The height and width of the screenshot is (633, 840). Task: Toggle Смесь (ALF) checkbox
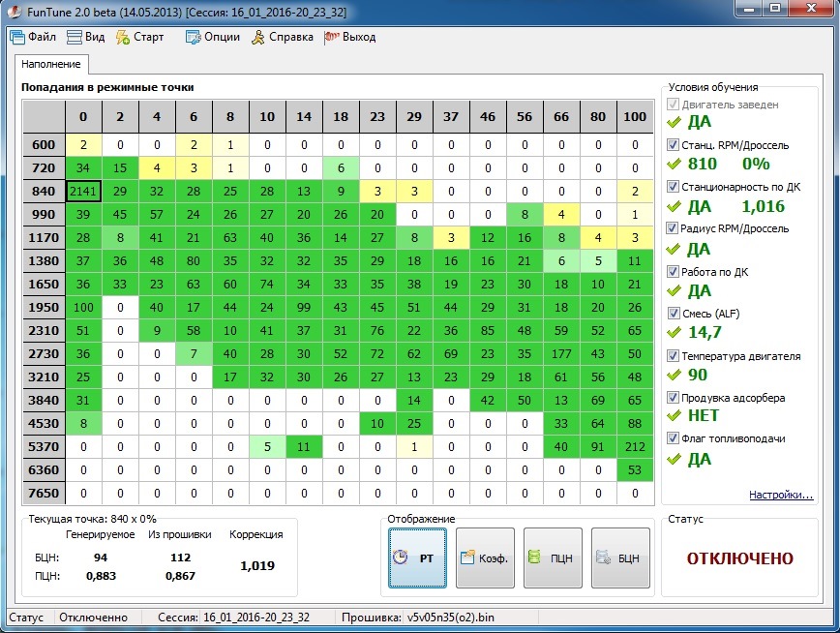coord(673,313)
